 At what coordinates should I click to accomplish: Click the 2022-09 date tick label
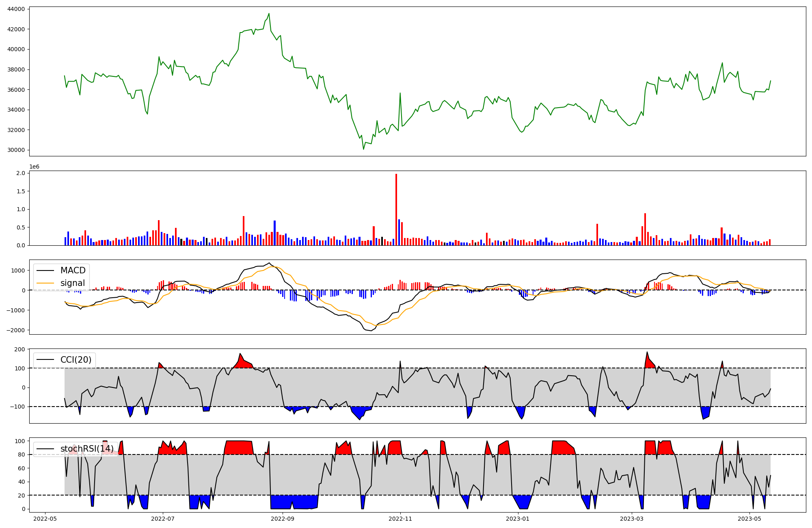283,519
